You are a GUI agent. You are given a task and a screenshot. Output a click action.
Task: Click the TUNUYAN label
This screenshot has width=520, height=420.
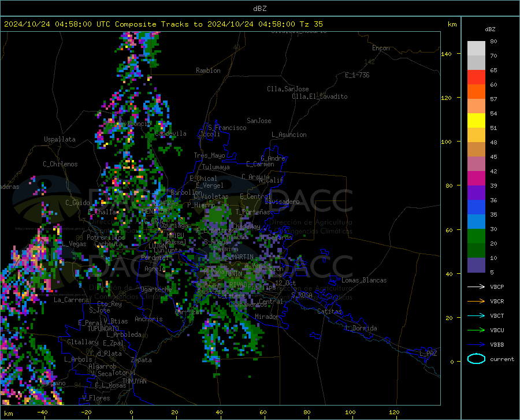pos(134,381)
